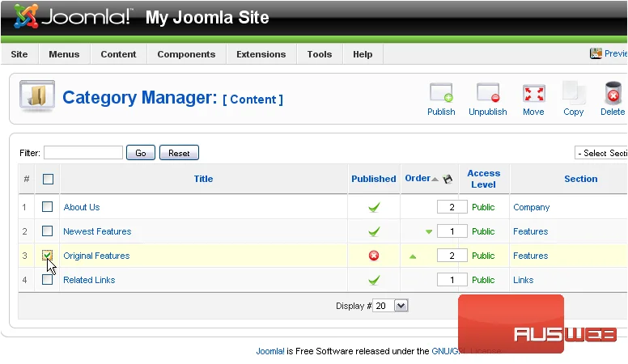Image resolution: width=628 pixels, height=364 pixels.
Task: Click the Move toolbar icon
Action: click(x=533, y=94)
